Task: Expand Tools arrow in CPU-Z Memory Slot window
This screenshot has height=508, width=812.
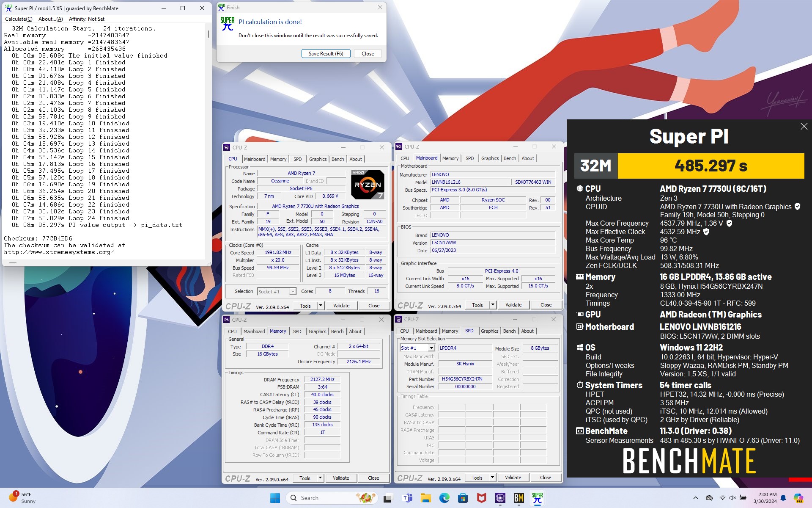Action: click(492, 478)
